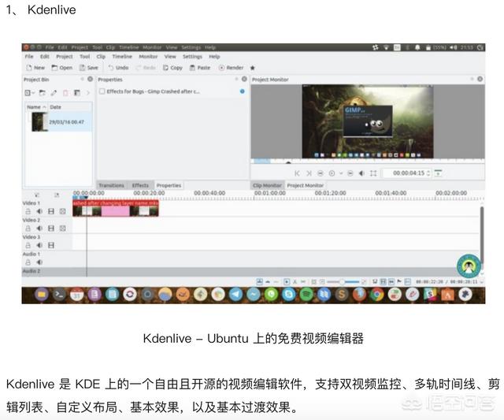504x420 pixels.
Task: Lock the Video 3 track
Action: pyautogui.click(x=28, y=245)
